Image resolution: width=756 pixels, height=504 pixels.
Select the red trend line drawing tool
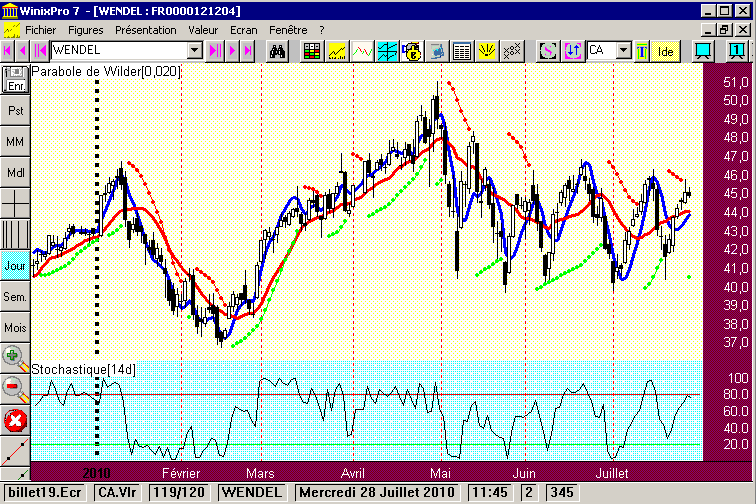(x=15, y=451)
